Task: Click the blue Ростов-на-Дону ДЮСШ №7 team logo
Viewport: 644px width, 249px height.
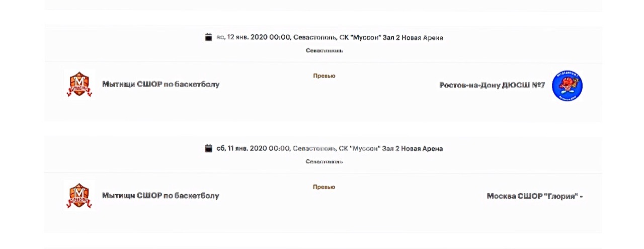Action: point(567,86)
